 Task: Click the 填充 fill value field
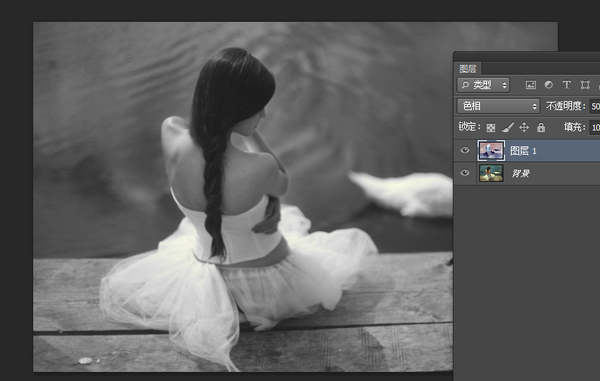pyautogui.click(x=595, y=127)
